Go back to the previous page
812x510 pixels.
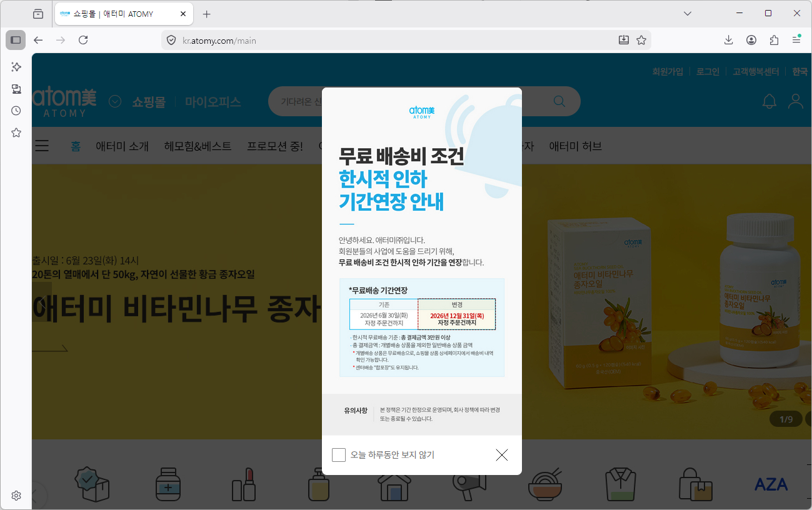38,40
